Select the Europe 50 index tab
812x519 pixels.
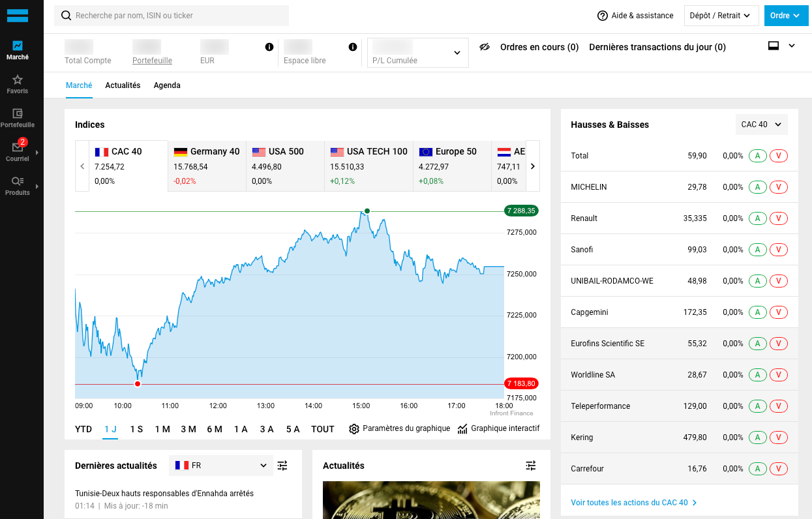[452, 166]
